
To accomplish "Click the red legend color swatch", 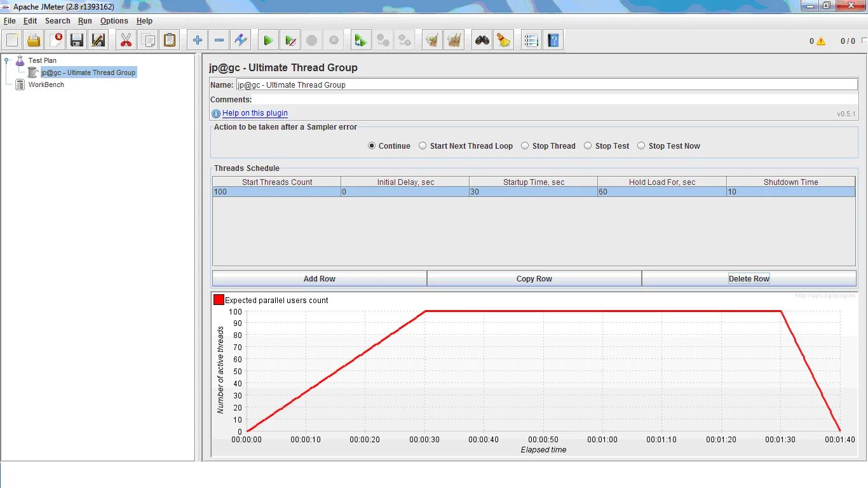I will [x=219, y=300].
